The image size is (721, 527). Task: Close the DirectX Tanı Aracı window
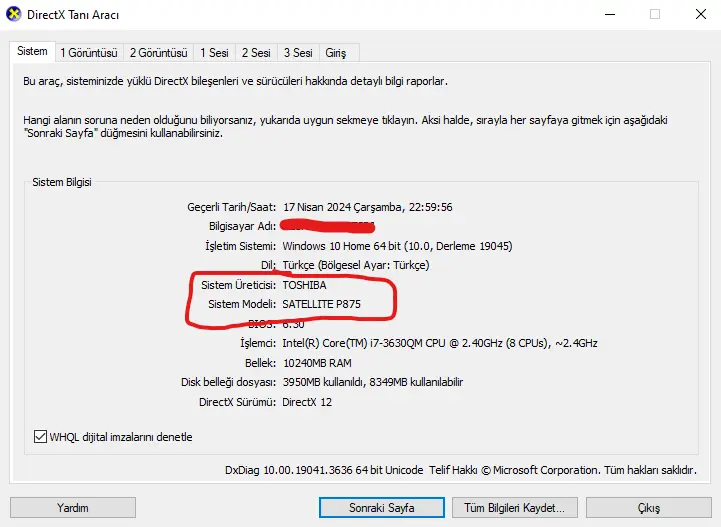pos(701,14)
